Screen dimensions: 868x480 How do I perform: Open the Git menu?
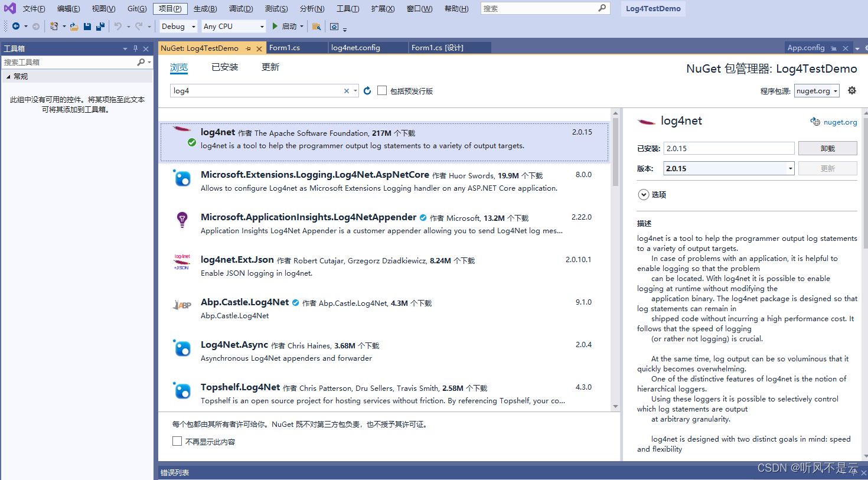click(x=137, y=8)
